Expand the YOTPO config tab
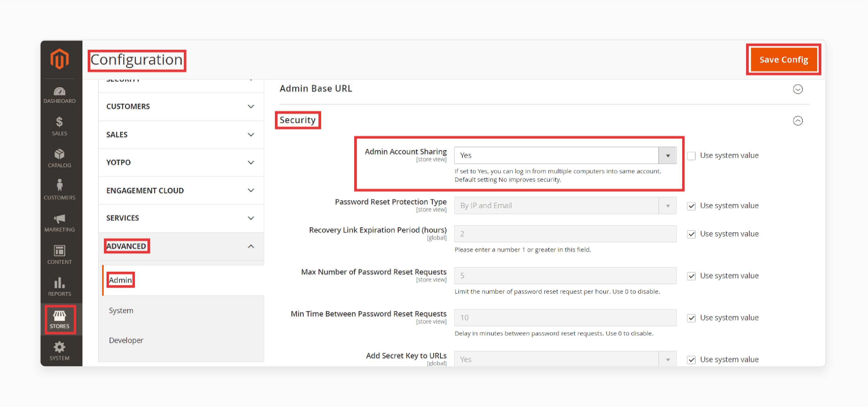 coord(181,162)
